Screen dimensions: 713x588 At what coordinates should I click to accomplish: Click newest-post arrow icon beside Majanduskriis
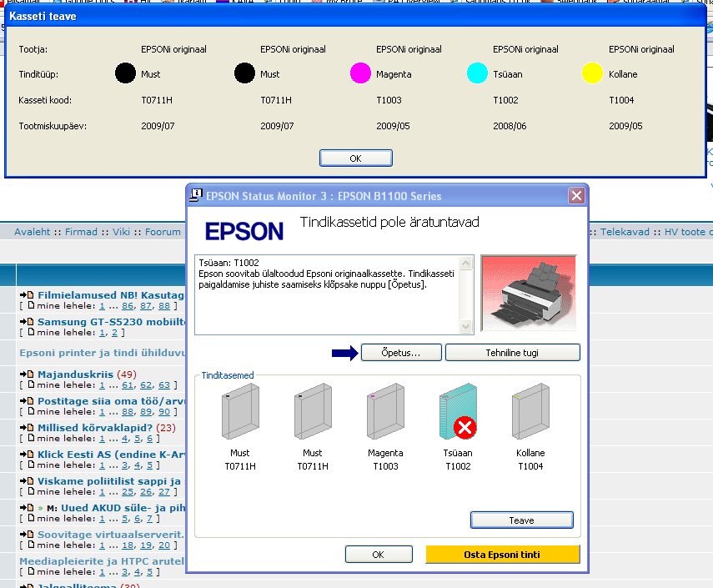tap(27, 374)
